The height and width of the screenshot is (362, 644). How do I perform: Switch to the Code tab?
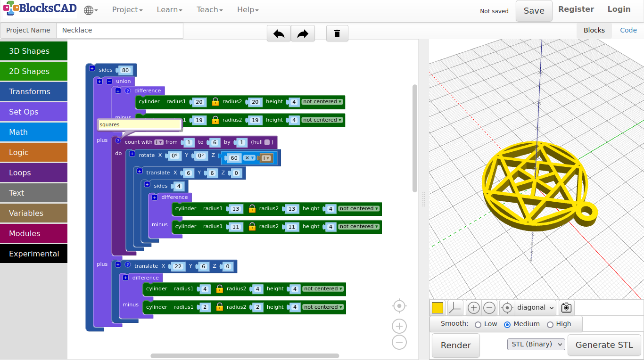tap(628, 30)
